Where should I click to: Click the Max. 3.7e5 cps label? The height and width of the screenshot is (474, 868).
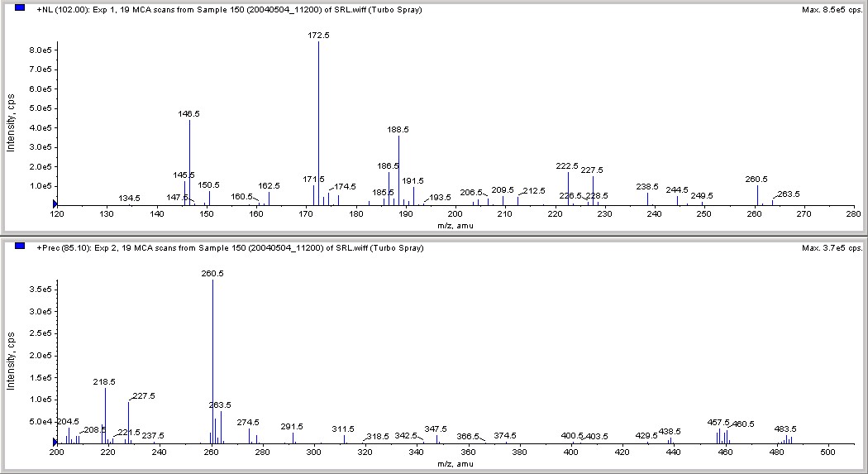coord(832,248)
